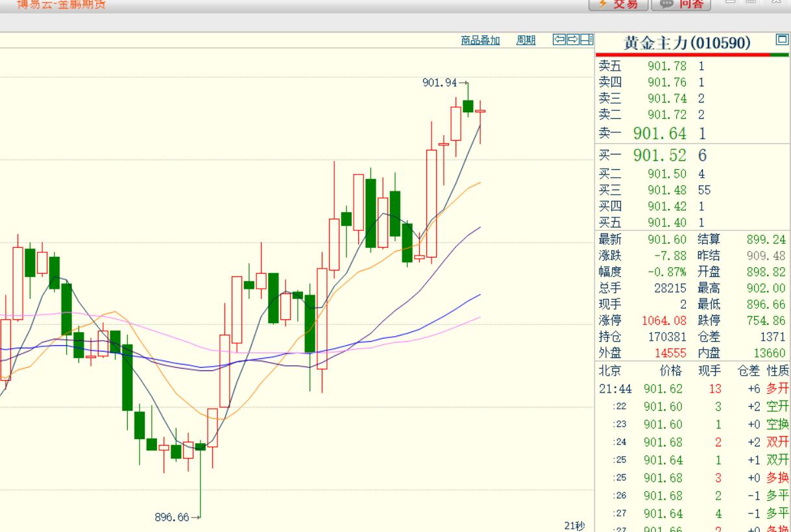
Task: Click the left arrow chart navigation icon
Action: pos(559,40)
